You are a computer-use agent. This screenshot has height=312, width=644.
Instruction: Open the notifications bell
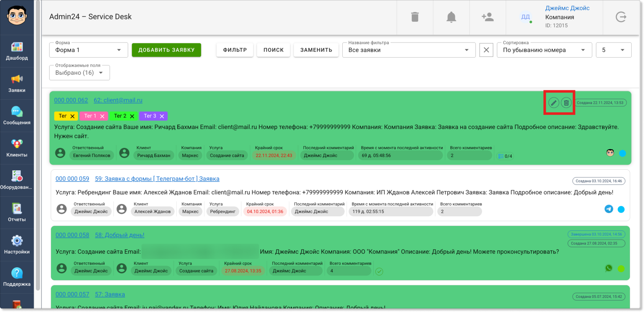coord(451,17)
